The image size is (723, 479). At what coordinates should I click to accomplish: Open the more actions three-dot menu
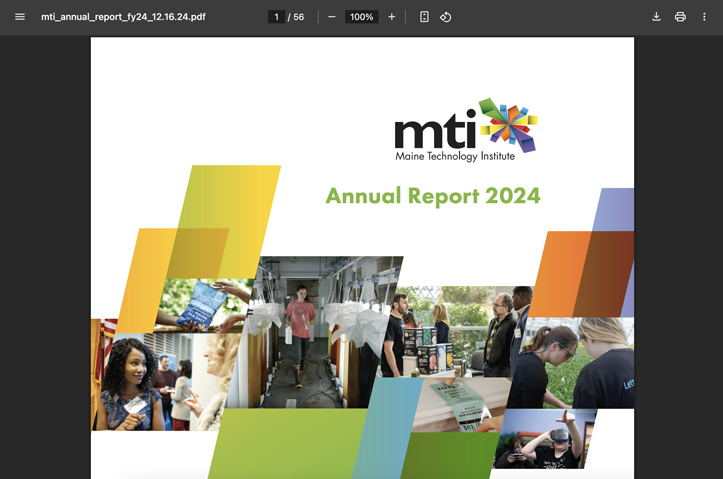(704, 17)
